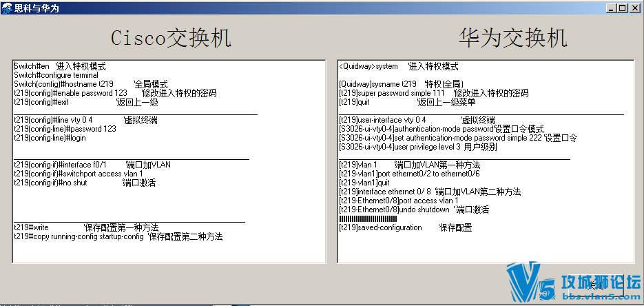Click the line "t219(config)#exit"
644x306 pixels.
click(41, 102)
